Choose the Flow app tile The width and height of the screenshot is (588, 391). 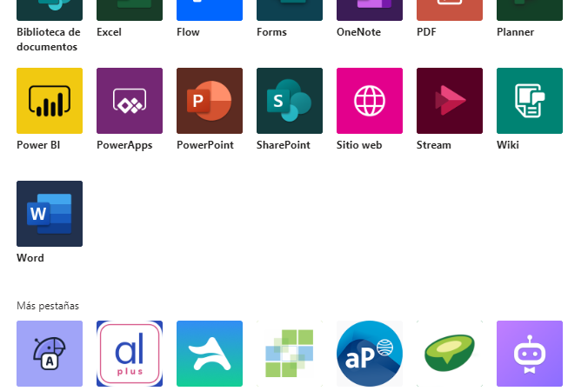(x=210, y=10)
